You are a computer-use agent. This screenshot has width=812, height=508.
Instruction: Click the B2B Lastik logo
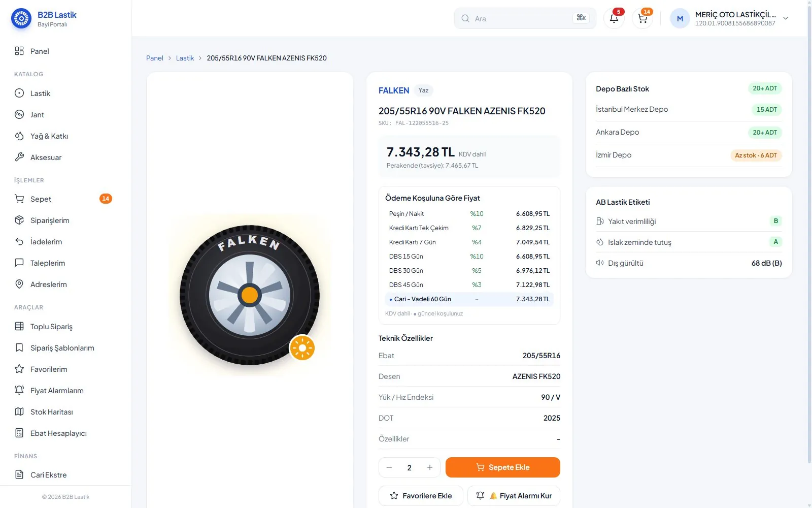(44, 19)
